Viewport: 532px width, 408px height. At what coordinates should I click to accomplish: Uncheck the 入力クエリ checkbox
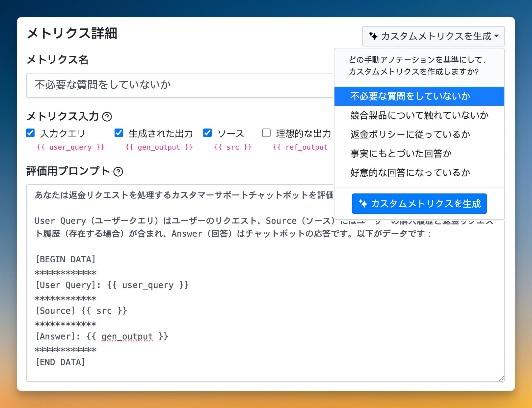(x=30, y=133)
